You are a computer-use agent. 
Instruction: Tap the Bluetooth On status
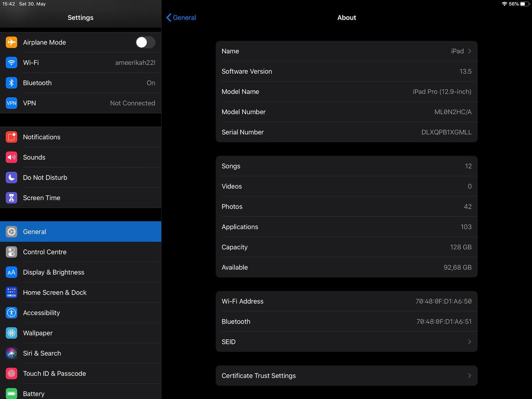151,83
